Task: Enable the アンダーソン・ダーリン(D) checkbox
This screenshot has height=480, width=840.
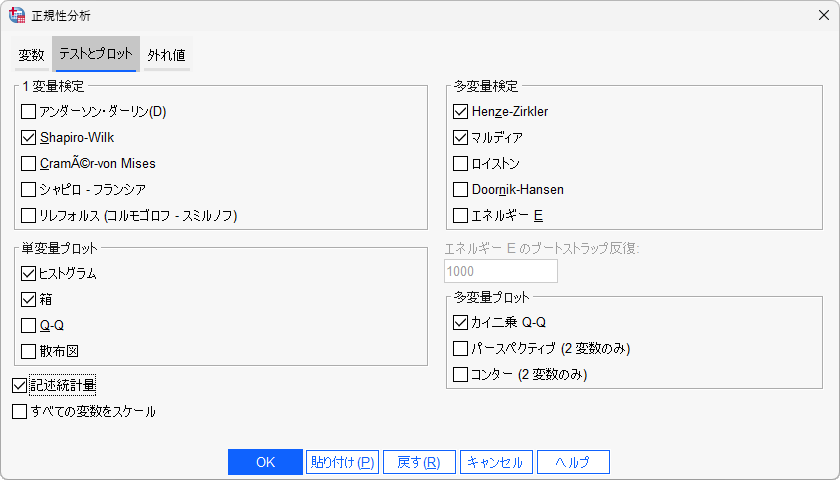Action: click(28, 112)
